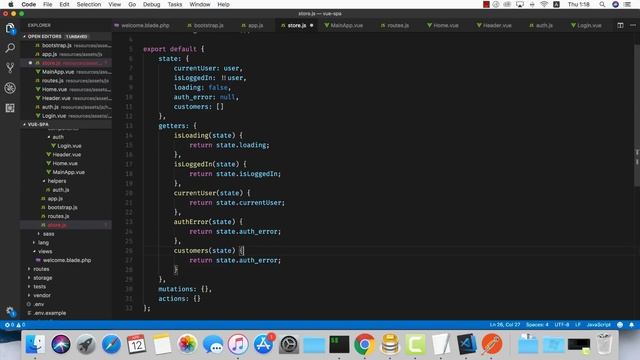Open Finder from the dock
The height and width of the screenshot is (360, 640).
(35, 344)
